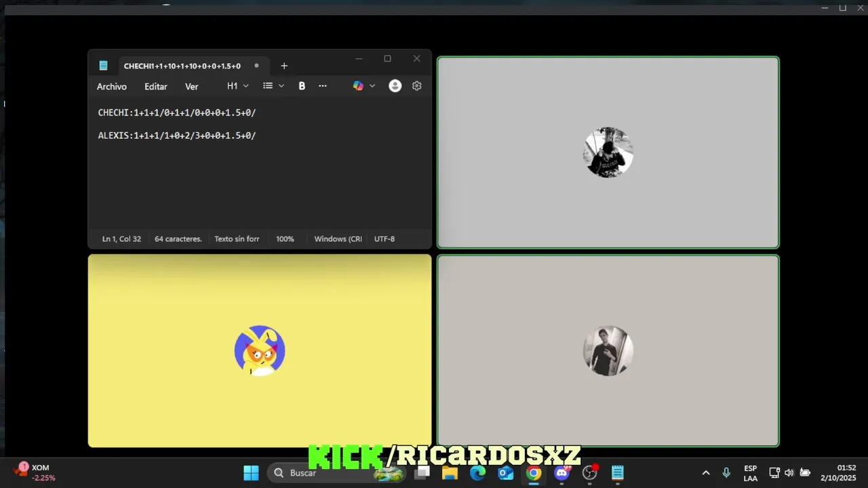Open Task View from the taskbar
Viewport: 868px width, 488px height.
[x=422, y=473]
